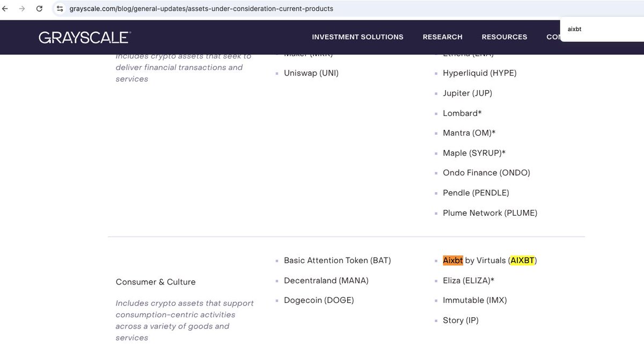Click the browser back arrow
Image resolution: width=644 pixels, height=358 pixels.
tap(5, 9)
